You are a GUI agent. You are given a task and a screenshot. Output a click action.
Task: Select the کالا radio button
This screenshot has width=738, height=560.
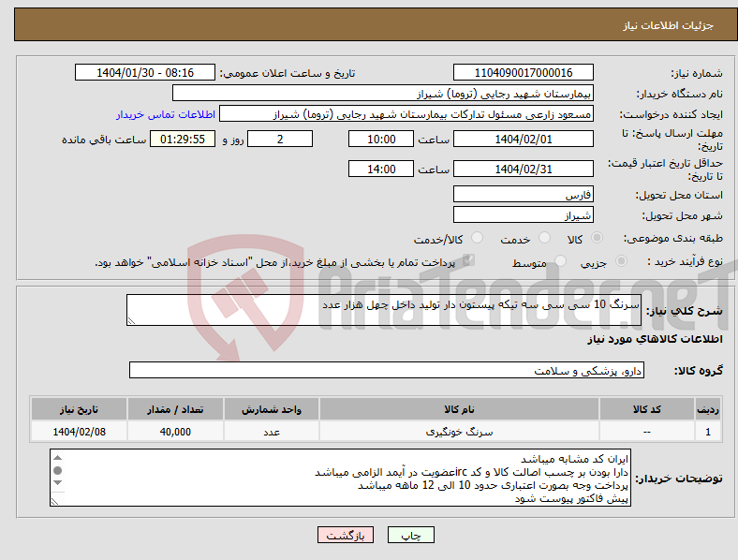click(x=597, y=238)
